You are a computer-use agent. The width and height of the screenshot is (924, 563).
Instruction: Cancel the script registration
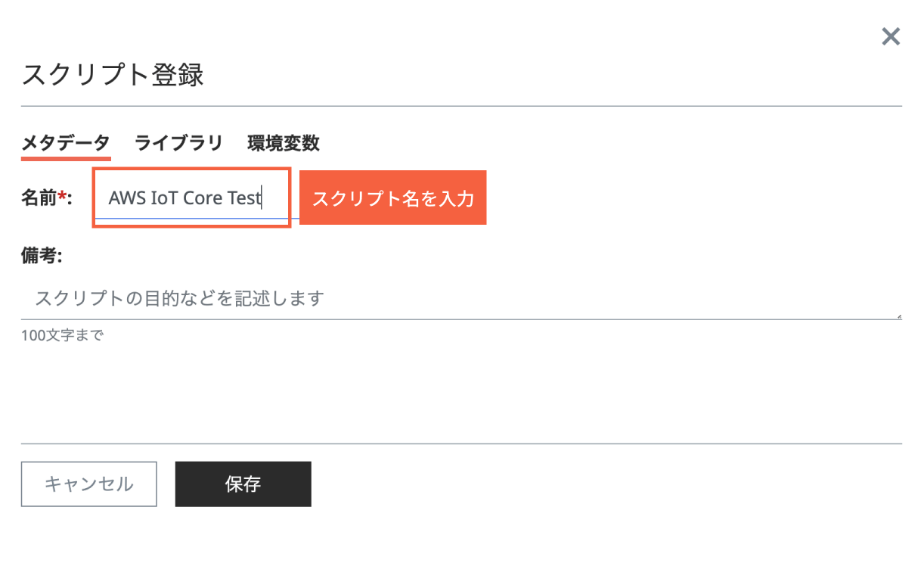click(88, 484)
